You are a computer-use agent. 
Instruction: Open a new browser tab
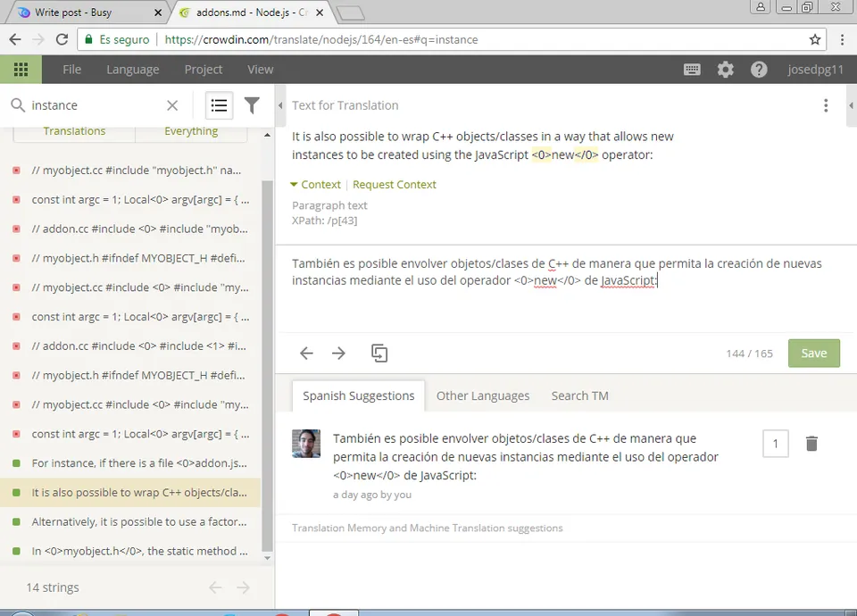point(350,13)
